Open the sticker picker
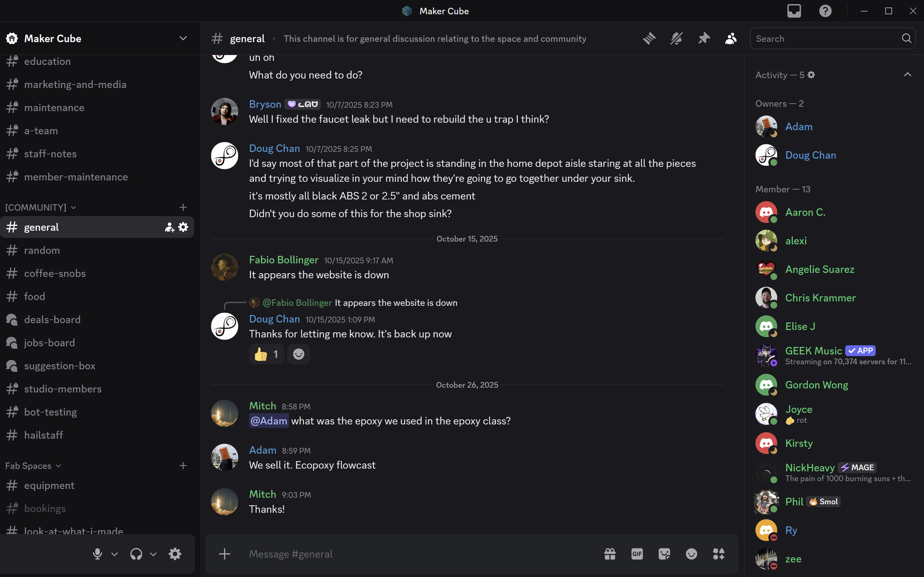 (664, 554)
